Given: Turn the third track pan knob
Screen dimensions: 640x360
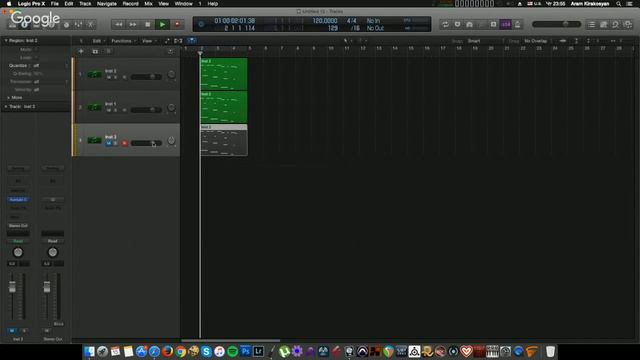Looking at the screenshot, I should (x=171, y=140).
